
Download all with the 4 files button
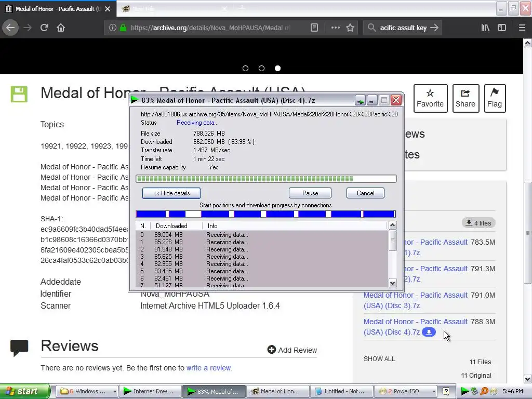point(478,223)
